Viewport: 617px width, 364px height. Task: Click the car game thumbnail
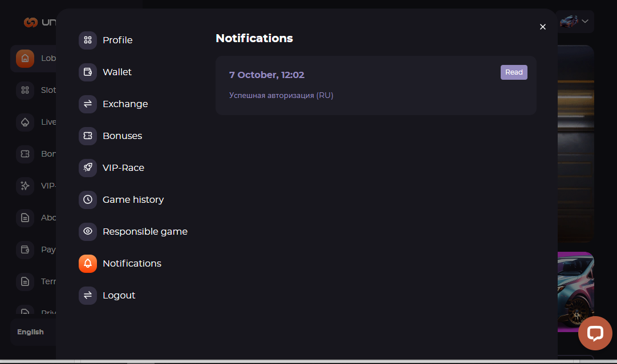tap(576, 292)
